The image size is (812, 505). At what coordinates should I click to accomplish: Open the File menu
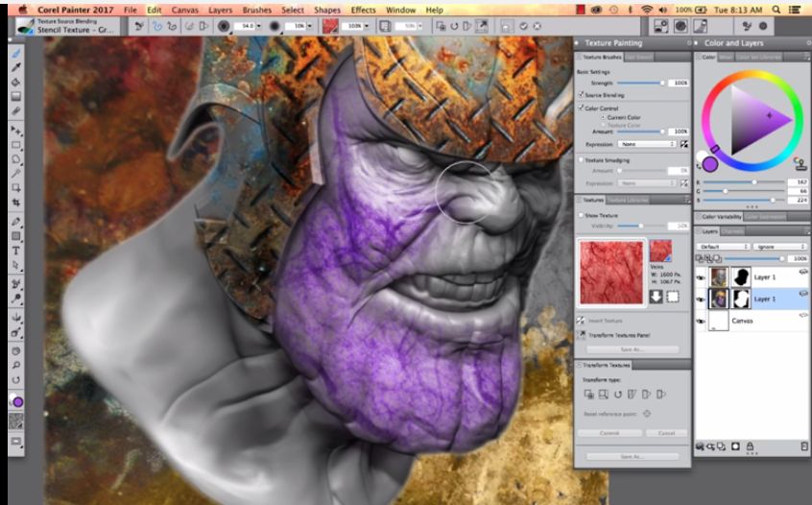pyautogui.click(x=131, y=10)
